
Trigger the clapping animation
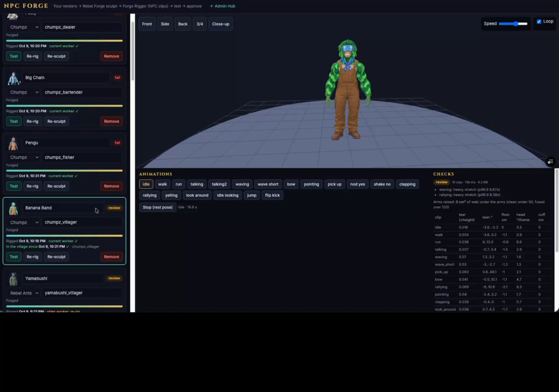(x=407, y=184)
